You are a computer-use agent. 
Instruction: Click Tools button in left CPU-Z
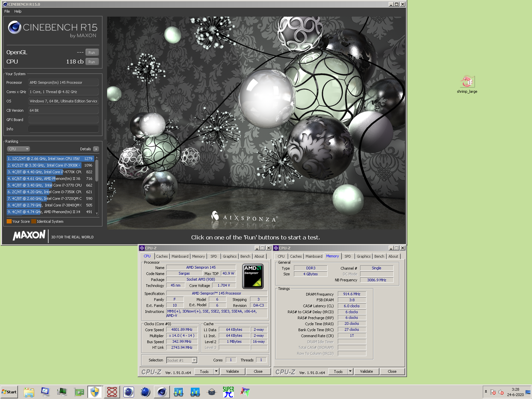tap(204, 372)
